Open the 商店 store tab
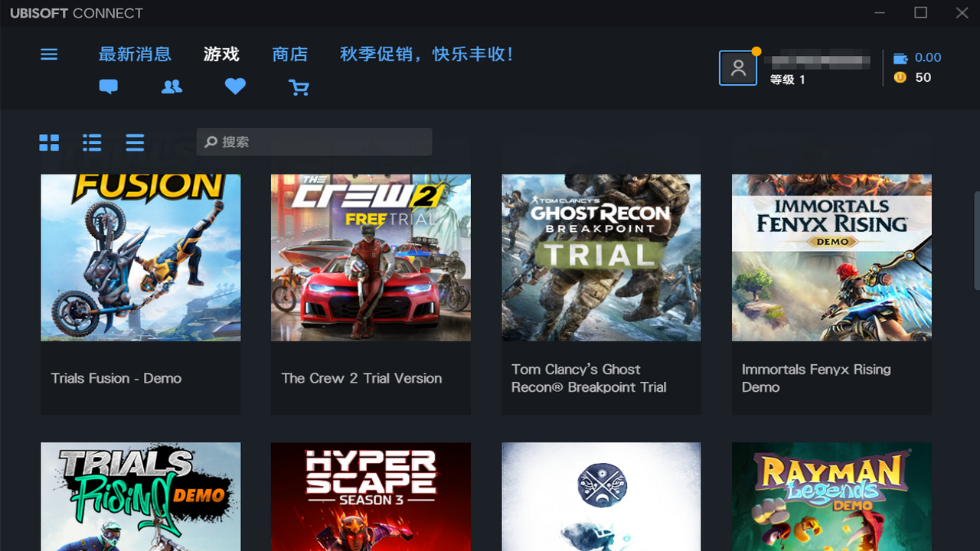The height and width of the screenshot is (551, 980). pyautogui.click(x=290, y=54)
